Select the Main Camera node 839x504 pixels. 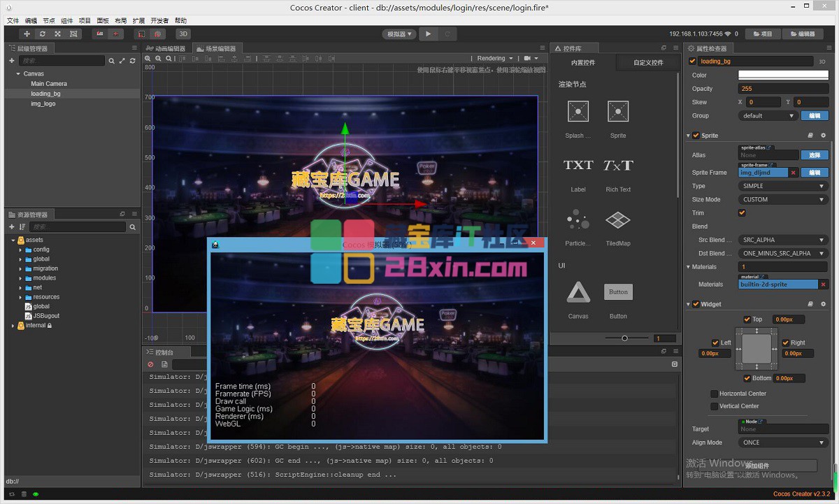click(49, 84)
